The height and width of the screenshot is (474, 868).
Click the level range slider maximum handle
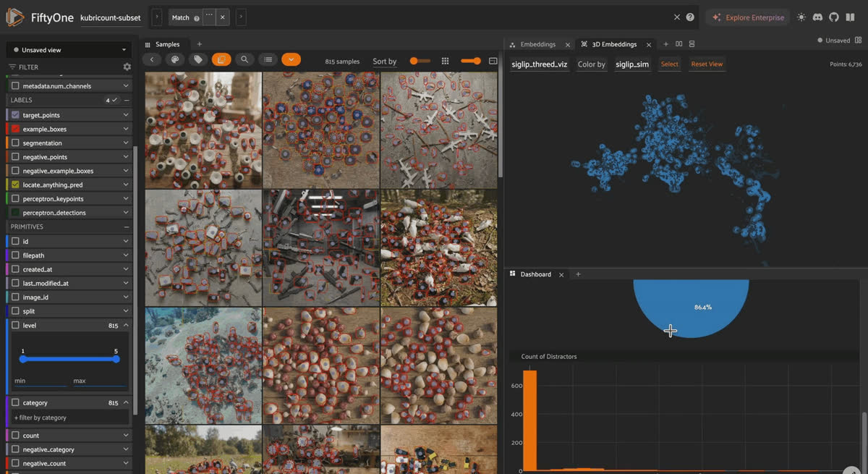tap(116, 359)
